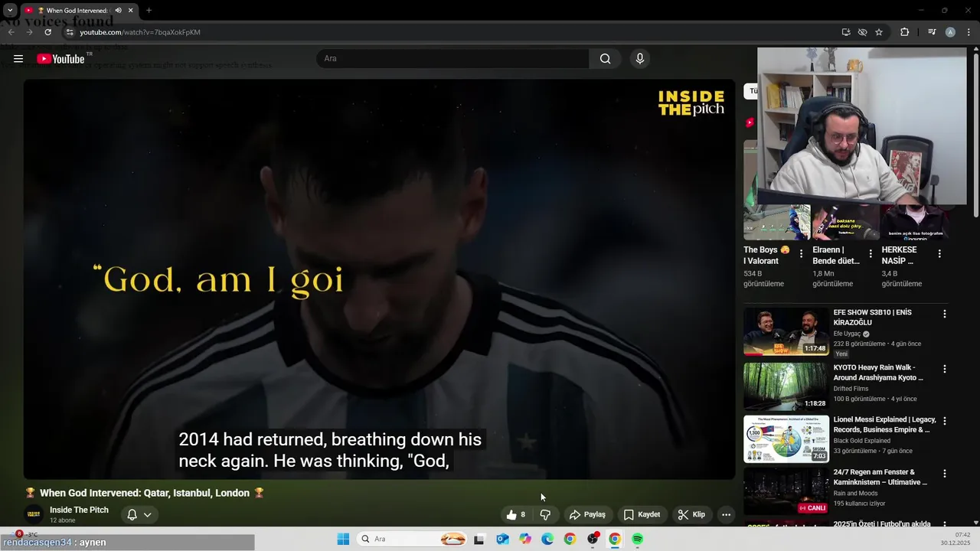Open options for KYOTO Heavy Rain Walk video
The width and height of the screenshot is (980, 551).
[x=944, y=369]
